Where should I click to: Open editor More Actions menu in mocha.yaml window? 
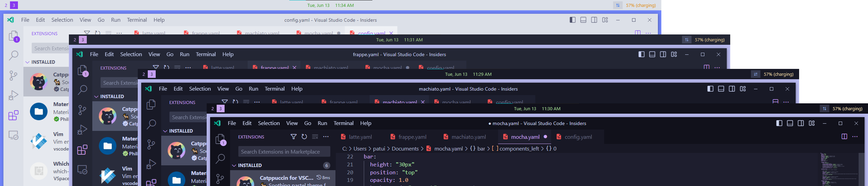click(855, 137)
